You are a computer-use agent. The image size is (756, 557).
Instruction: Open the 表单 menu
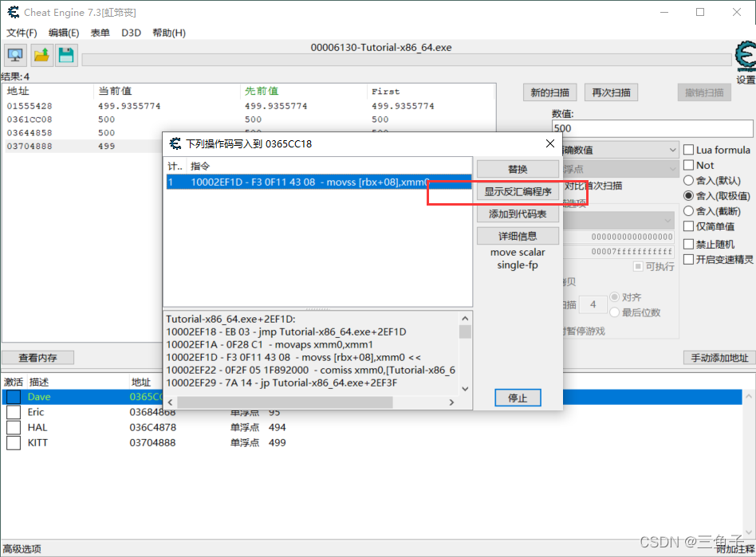coord(100,33)
